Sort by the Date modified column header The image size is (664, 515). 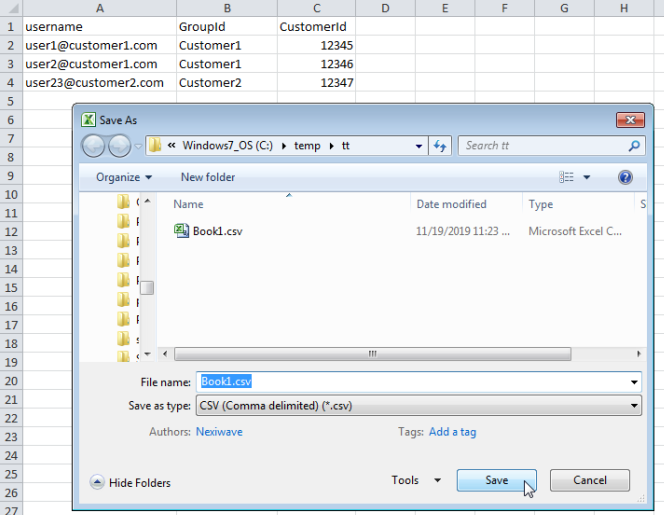tap(452, 204)
